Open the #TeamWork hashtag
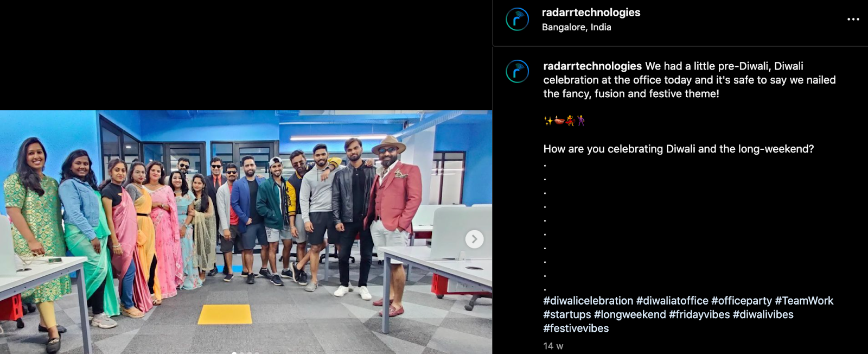 (804, 301)
